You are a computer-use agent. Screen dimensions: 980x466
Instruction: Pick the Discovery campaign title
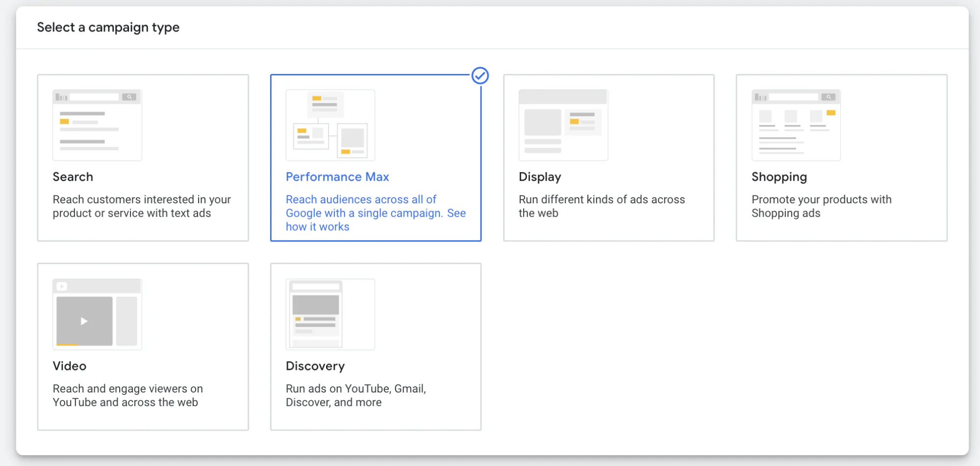click(x=315, y=366)
